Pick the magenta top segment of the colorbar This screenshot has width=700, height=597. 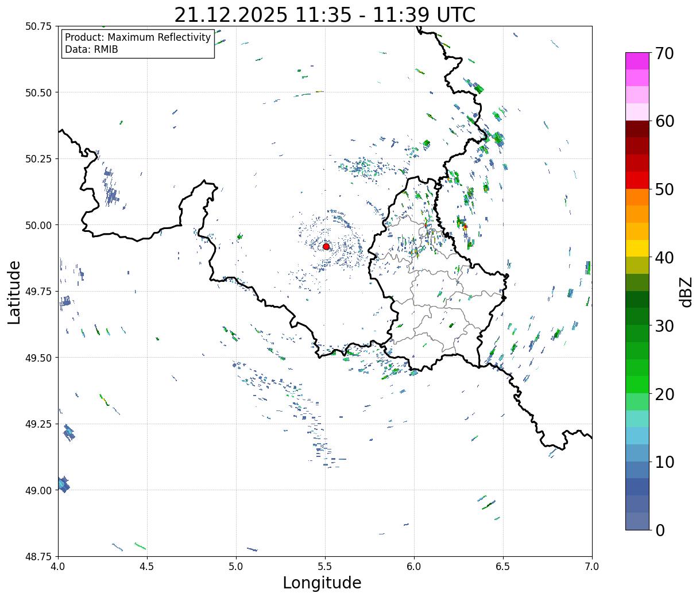[637, 61]
